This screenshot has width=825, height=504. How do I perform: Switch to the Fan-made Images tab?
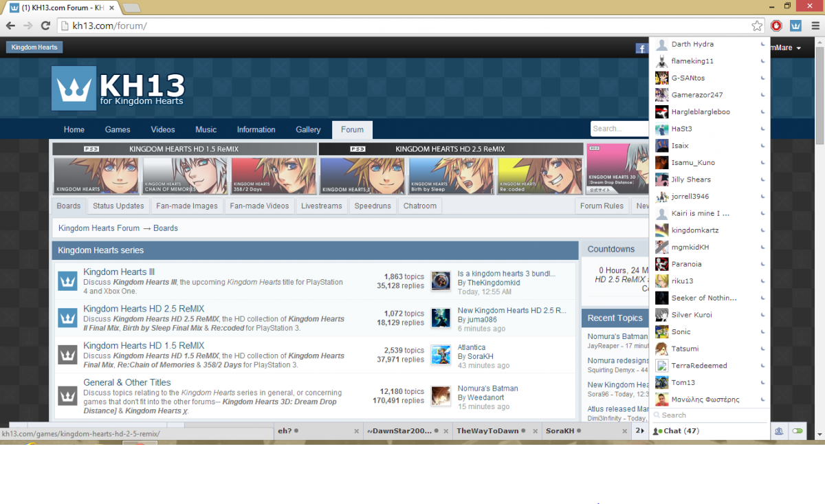[187, 206]
